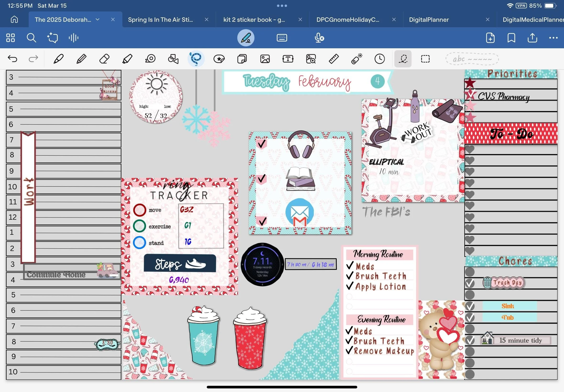Screen dimensions: 564x392
Task: Select the Eraser tool
Action: tap(104, 59)
